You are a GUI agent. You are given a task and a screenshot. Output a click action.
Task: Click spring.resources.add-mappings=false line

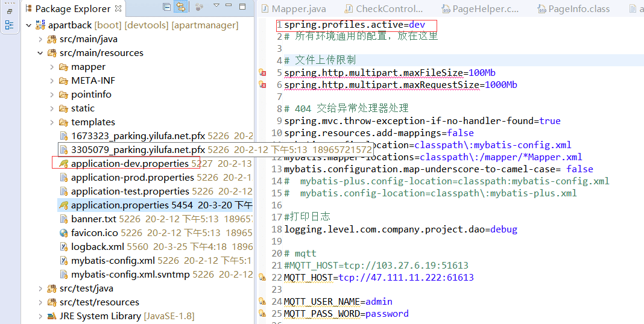(x=379, y=133)
